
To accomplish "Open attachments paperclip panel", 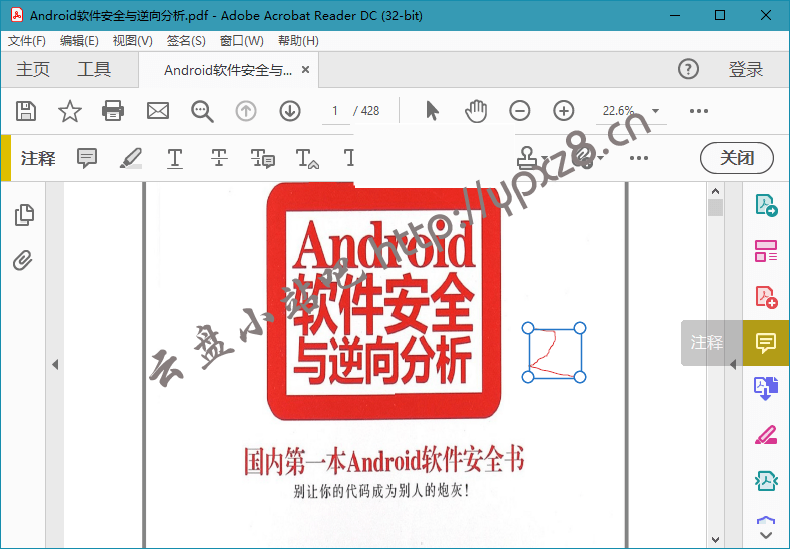I will click(x=23, y=260).
